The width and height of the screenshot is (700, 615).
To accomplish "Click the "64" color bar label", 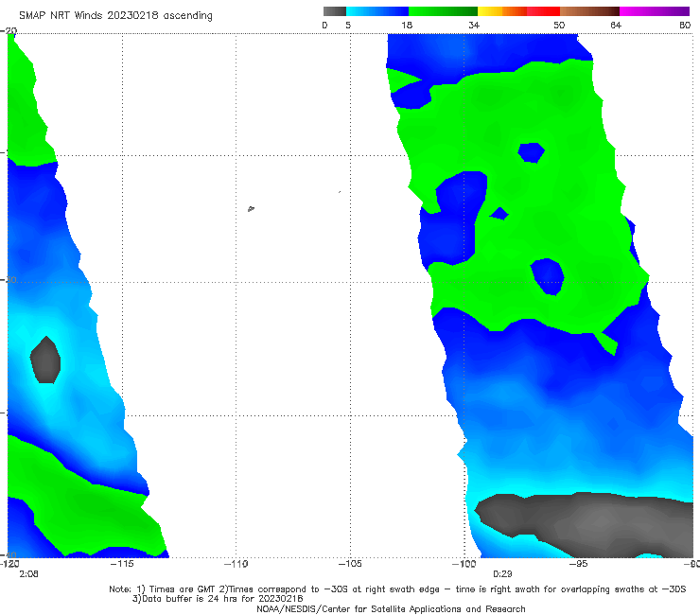I will [x=616, y=25].
